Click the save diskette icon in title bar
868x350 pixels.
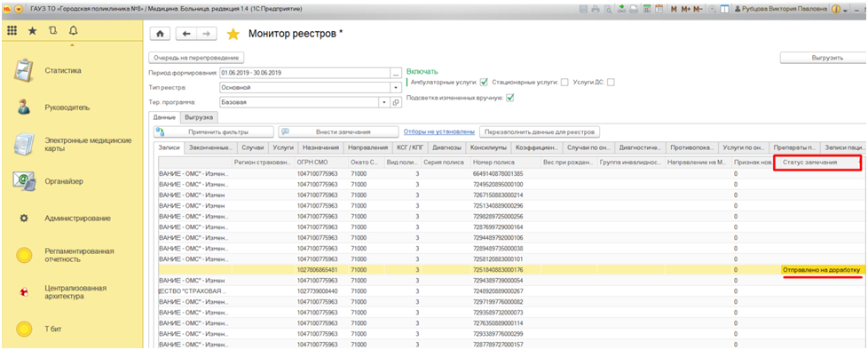(x=583, y=10)
